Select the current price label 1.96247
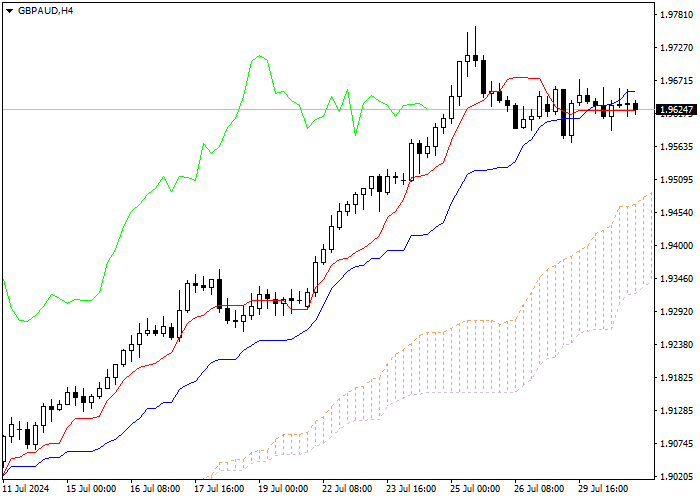Screen dimensions: 700x500 tap(676, 110)
